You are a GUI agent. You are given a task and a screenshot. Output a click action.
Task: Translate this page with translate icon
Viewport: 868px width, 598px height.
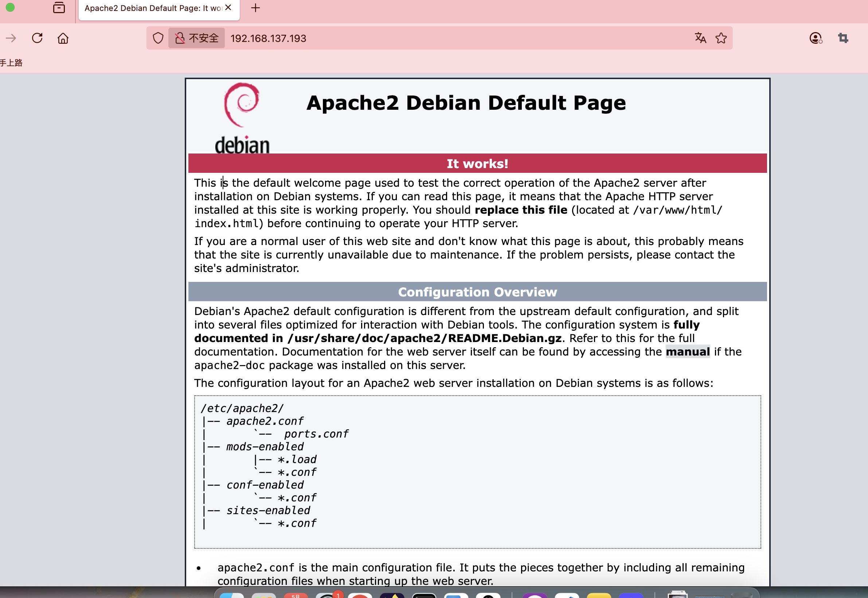pyautogui.click(x=700, y=38)
